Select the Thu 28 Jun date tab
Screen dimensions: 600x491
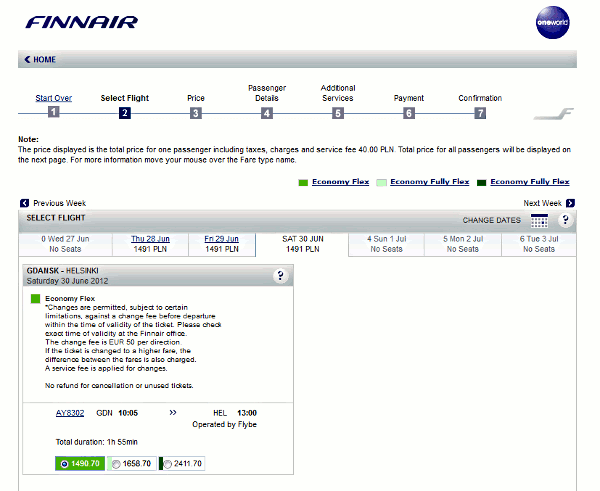pyautogui.click(x=150, y=244)
